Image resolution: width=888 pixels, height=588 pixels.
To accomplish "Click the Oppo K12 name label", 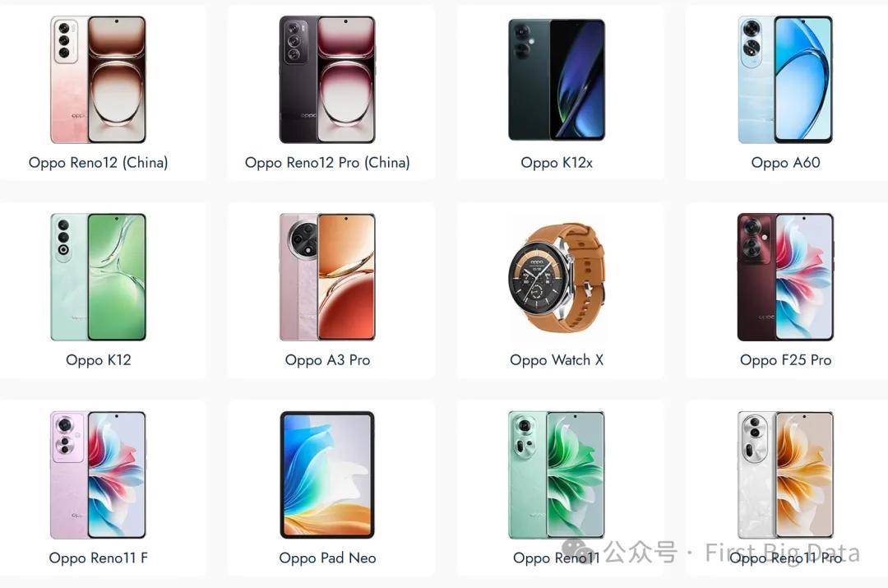I will 99,360.
